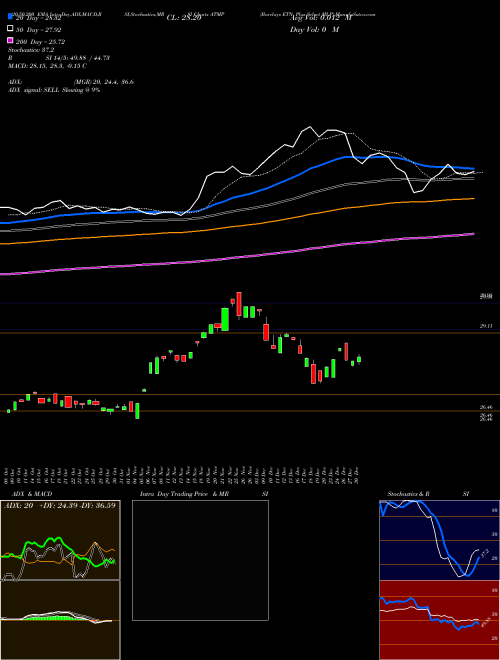Click the last green candlestick on the right
Screen dimensions: 500x660
[359, 359]
